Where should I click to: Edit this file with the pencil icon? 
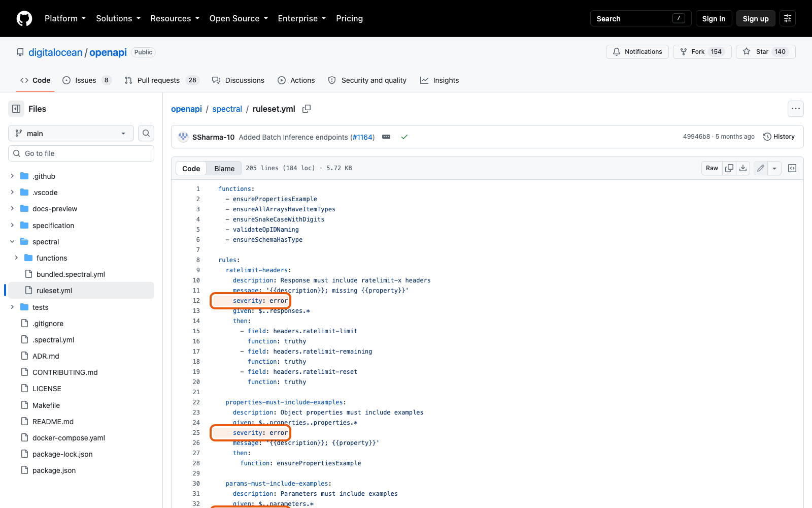(x=760, y=168)
